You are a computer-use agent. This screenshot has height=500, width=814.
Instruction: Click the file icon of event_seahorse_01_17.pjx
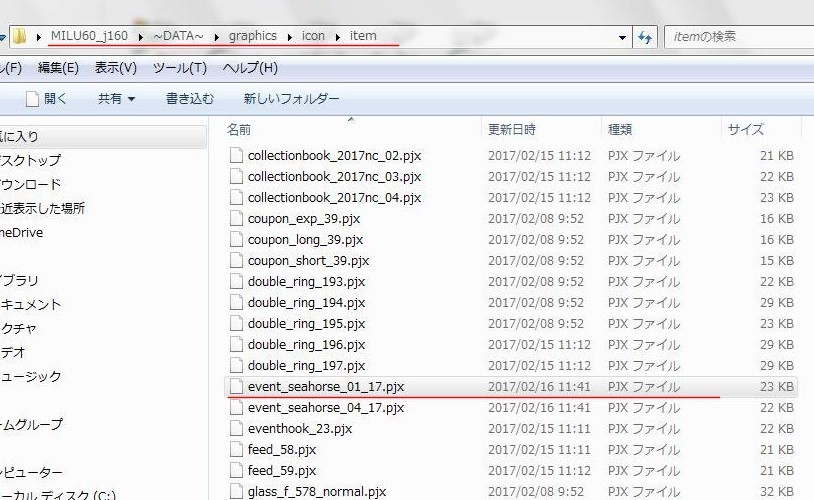[x=236, y=386]
